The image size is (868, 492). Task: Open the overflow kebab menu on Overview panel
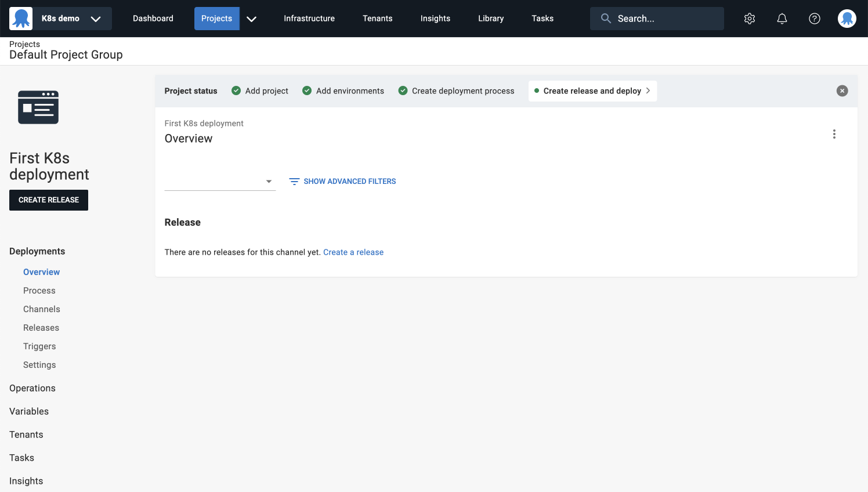coord(834,133)
